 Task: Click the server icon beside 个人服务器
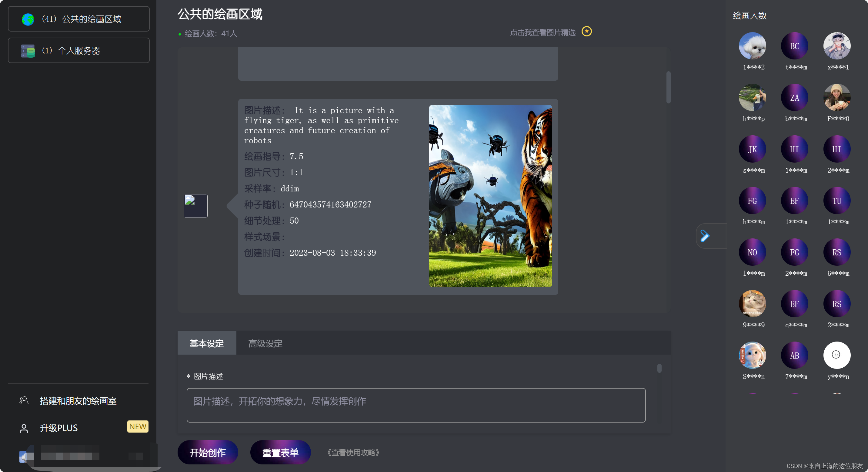(x=28, y=51)
